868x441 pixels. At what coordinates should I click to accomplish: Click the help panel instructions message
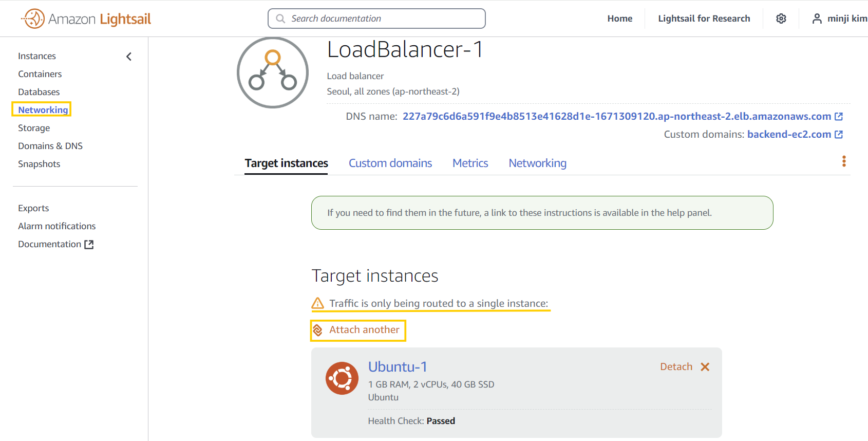542,213
